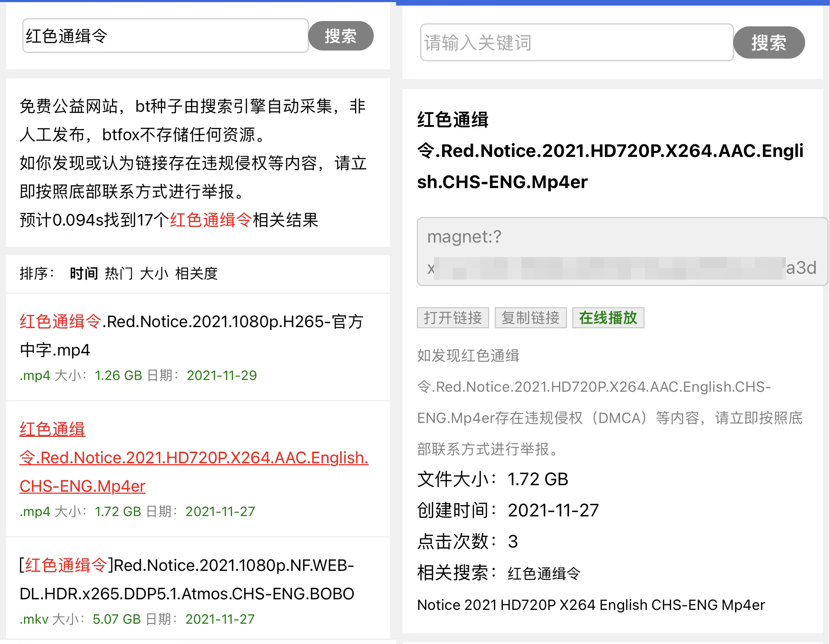The image size is (830, 644).
Task: Click the red 红色通缉令 keyword in result count
Action: (x=211, y=220)
